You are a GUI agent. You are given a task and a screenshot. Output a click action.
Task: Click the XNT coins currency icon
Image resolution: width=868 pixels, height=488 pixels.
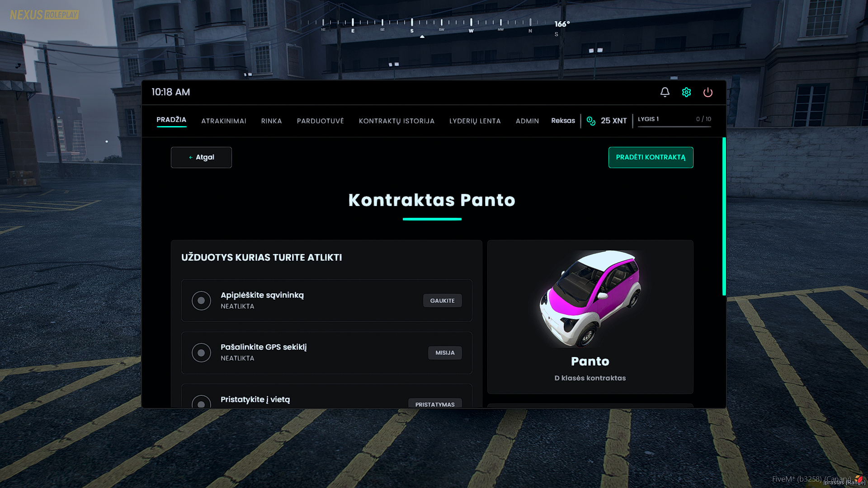(x=591, y=121)
